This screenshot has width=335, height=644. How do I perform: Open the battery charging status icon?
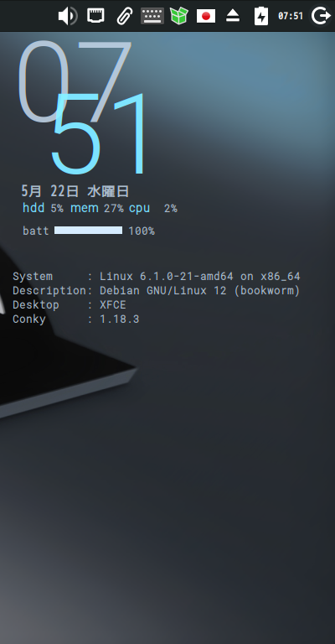(261, 17)
